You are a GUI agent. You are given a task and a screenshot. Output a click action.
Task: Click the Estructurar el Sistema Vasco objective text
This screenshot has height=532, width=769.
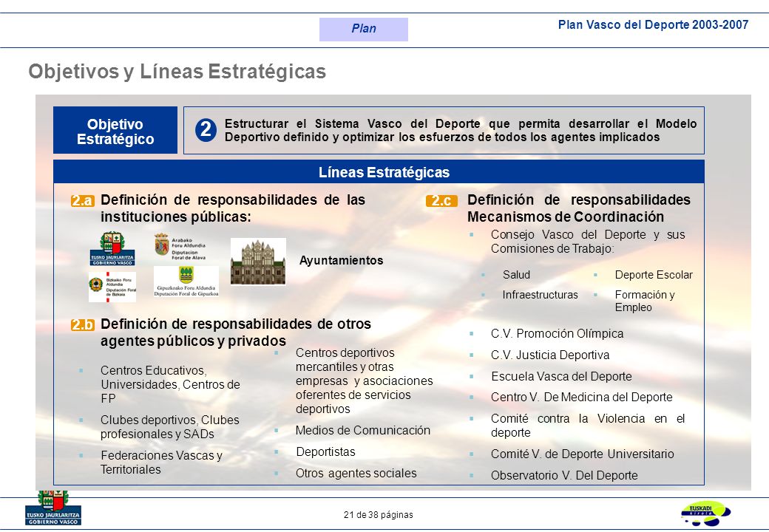461,130
